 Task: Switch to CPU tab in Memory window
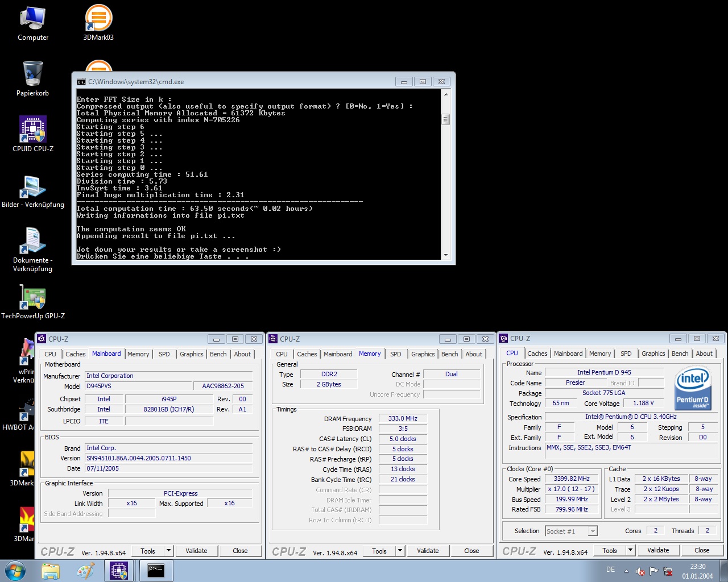pyautogui.click(x=282, y=354)
